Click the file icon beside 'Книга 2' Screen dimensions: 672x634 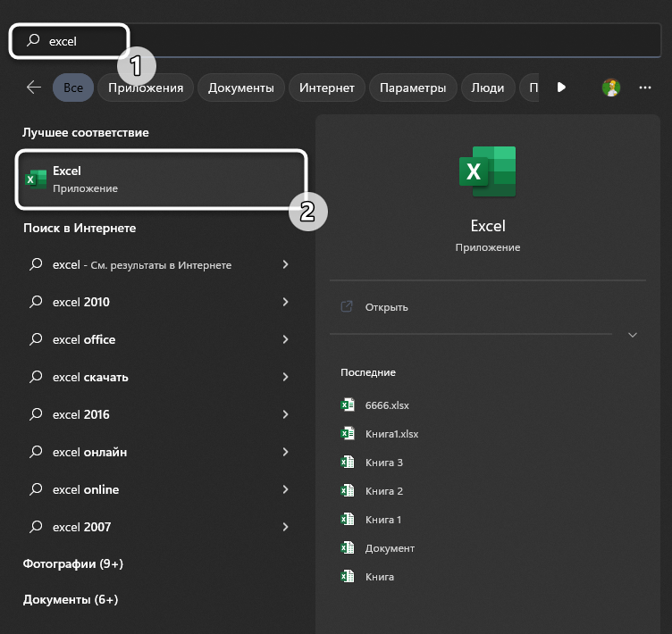(x=348, y=490)
